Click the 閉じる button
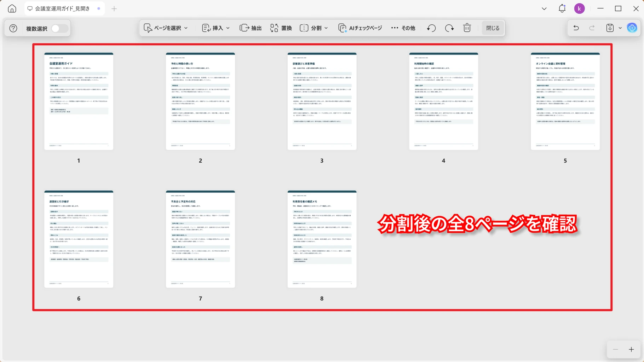 (x=493, y=28)
